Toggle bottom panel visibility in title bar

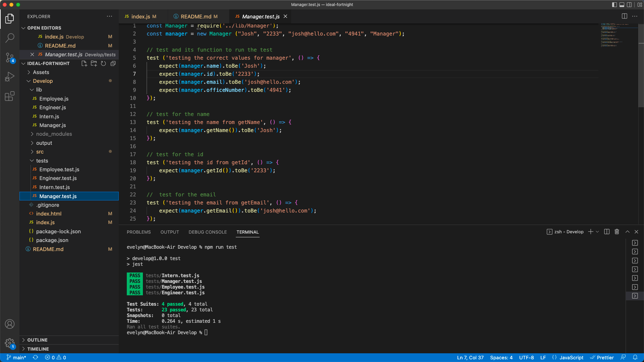(622, 5)
